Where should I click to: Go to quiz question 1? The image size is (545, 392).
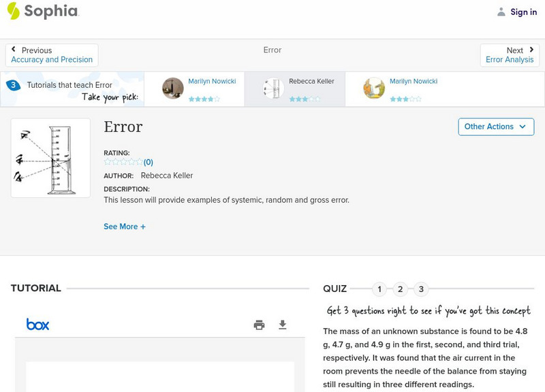(x=379, y=289)
